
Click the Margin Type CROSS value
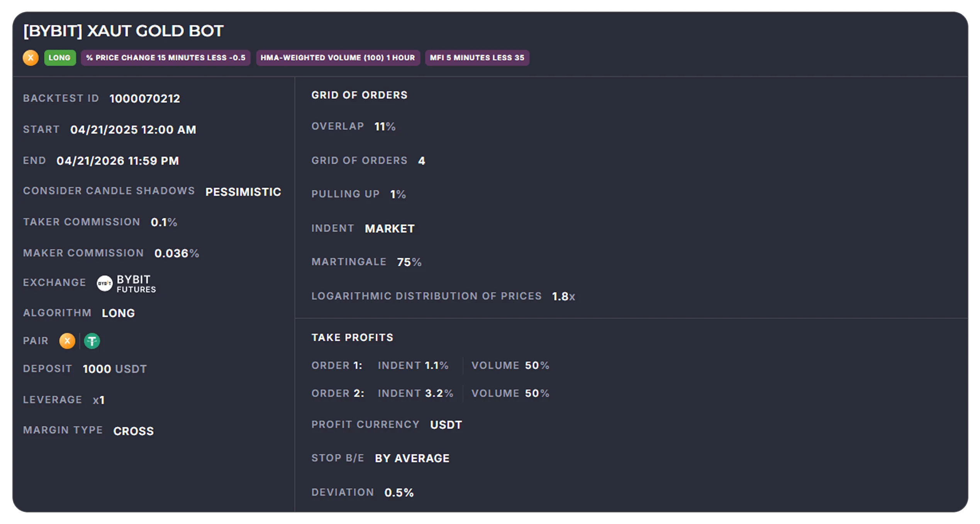(134, 431)
